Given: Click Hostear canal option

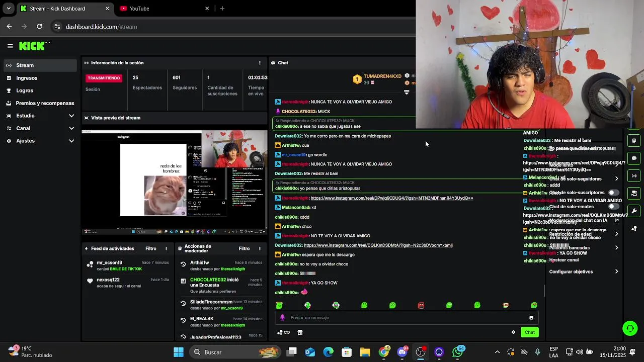Looking at the screenshot, I should point(564,260).
